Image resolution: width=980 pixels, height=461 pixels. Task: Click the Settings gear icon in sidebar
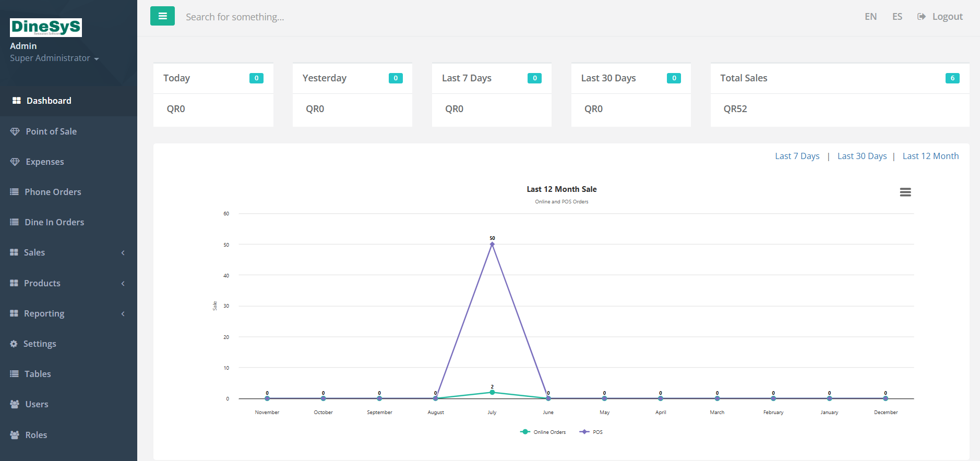click(x=14, y=344)
